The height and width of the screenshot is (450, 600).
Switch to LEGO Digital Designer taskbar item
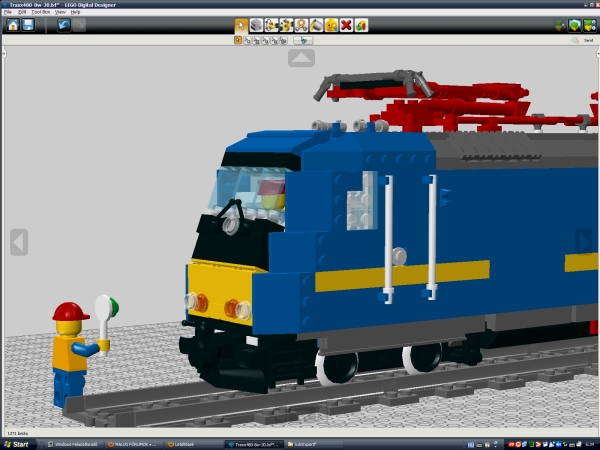click(x=253, y=444)
